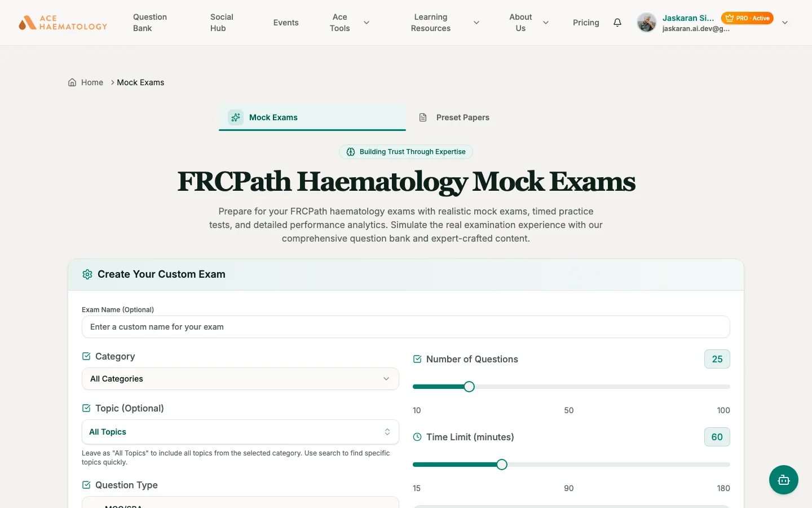Click the Time Limit value 60
Viewport: 812px width, 508px height.
717,437
